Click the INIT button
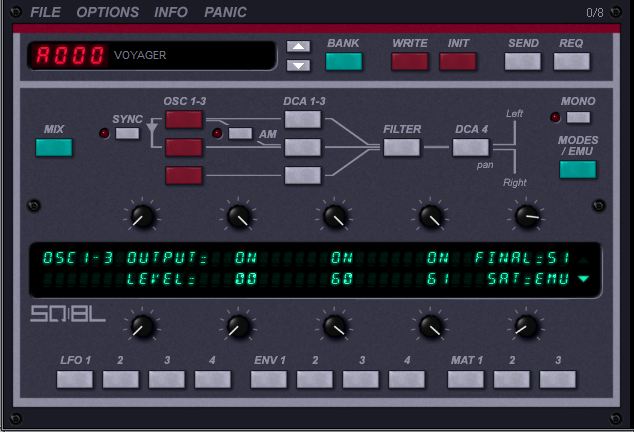Viewport: 634px width, 432px height. (458, 61)
